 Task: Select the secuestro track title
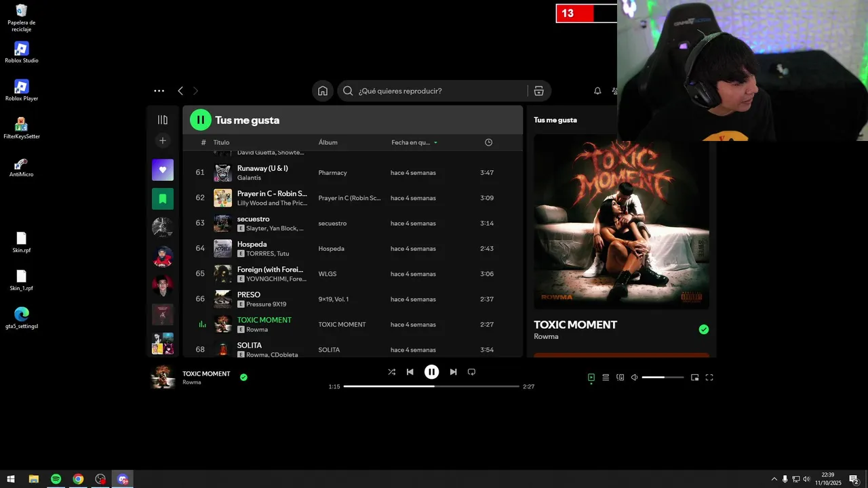[253, 219]
